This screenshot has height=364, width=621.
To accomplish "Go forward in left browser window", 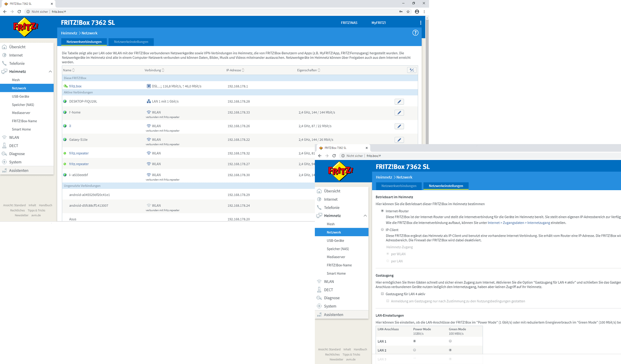I will (x=12, y=11).
